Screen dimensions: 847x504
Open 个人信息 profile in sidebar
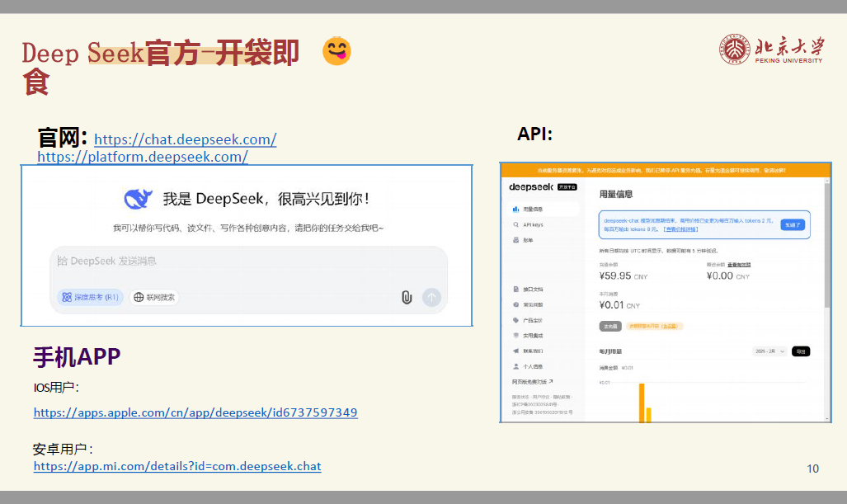(x=529, y=366)
